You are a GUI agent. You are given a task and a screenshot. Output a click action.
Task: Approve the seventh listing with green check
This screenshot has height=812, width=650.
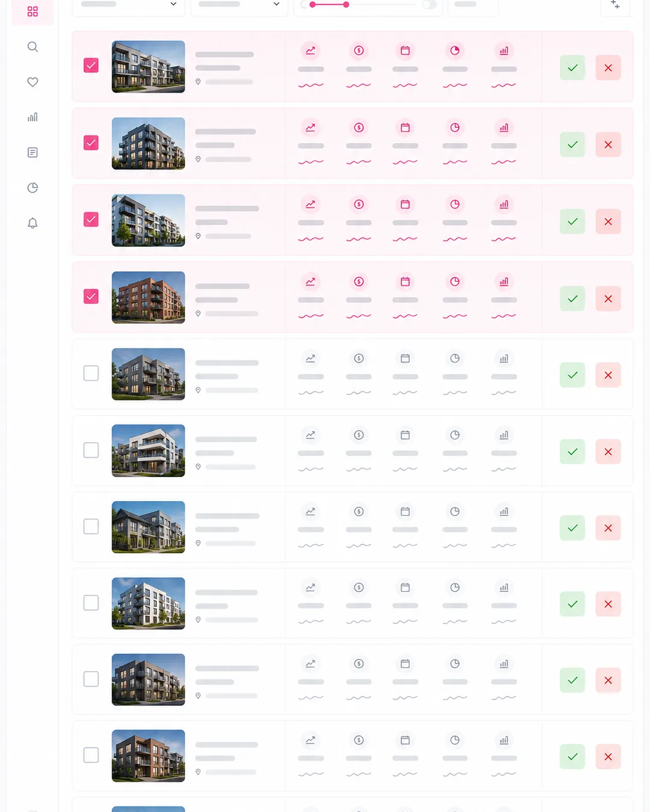coord(572,528)
